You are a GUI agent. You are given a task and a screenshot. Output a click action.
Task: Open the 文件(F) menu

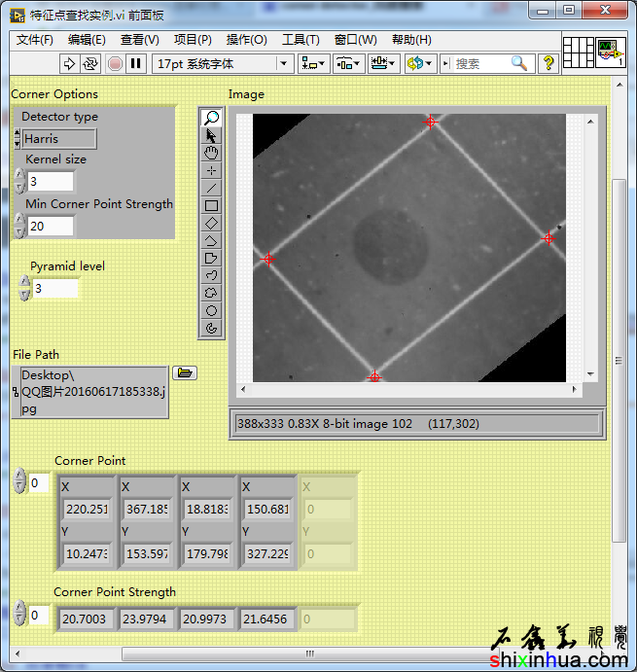[x=35, y=40]
